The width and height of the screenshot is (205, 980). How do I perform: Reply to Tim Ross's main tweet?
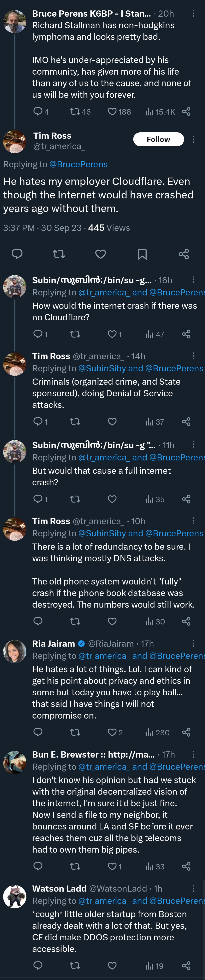[x=17, y=254]
